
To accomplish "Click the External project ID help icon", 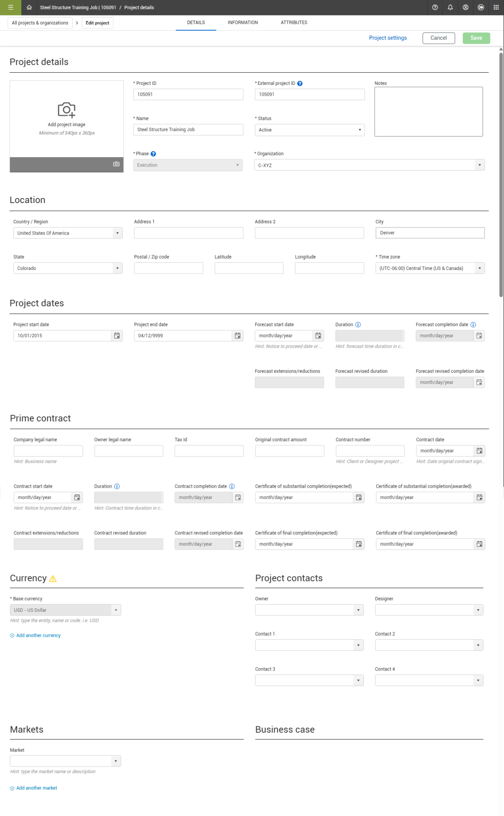I will click(300, 84).
